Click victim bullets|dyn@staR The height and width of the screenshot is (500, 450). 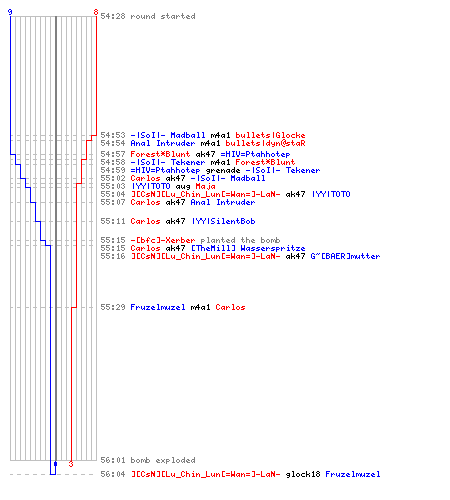pyautogui.click(x=265, y=143)
